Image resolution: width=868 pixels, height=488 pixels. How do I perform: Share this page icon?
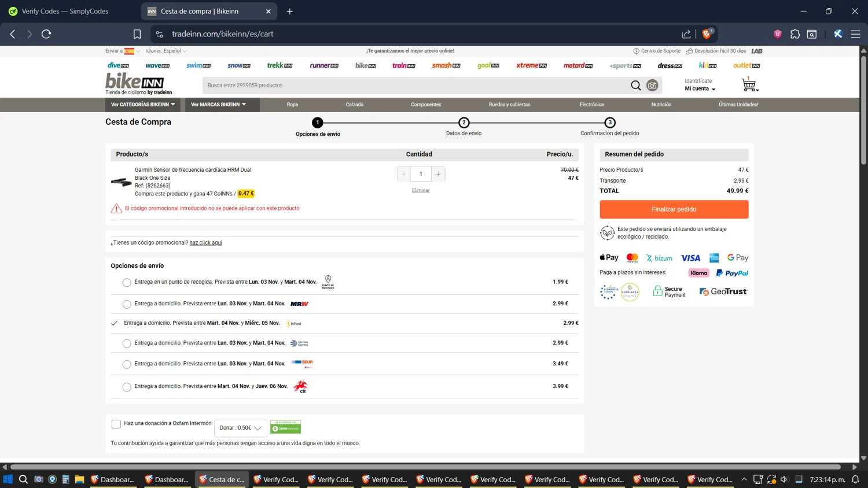click(686, 34)
